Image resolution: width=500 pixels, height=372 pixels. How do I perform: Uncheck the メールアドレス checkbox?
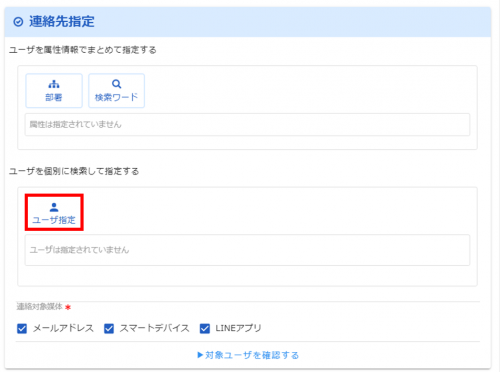point(22,329)
